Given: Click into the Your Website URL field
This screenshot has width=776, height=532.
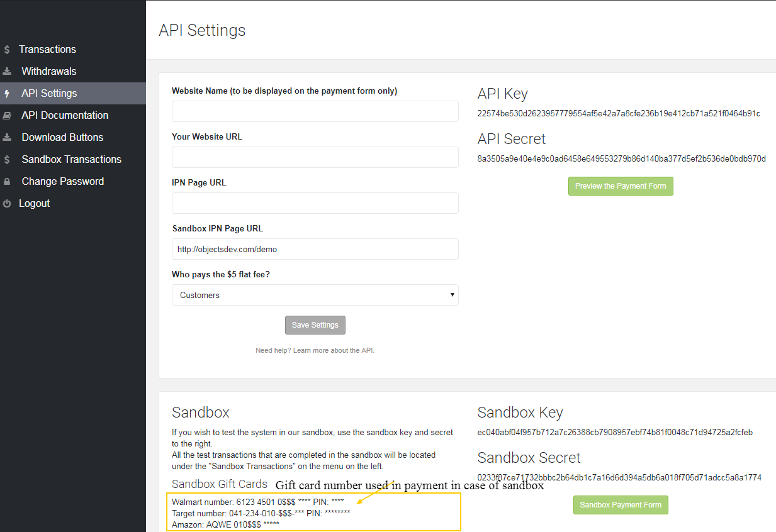Looking at the screenshot, I should (x=315, y=157).
